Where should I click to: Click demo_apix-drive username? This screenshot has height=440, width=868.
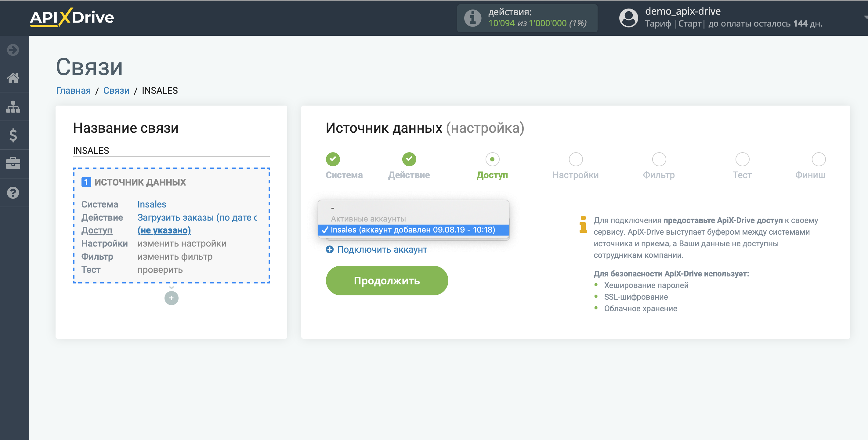coord(683,11)
